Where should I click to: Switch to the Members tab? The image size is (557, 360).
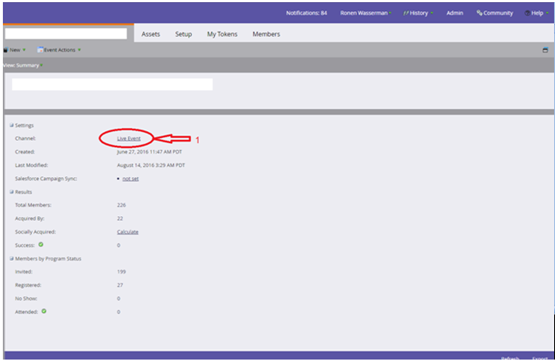point(266,34)
